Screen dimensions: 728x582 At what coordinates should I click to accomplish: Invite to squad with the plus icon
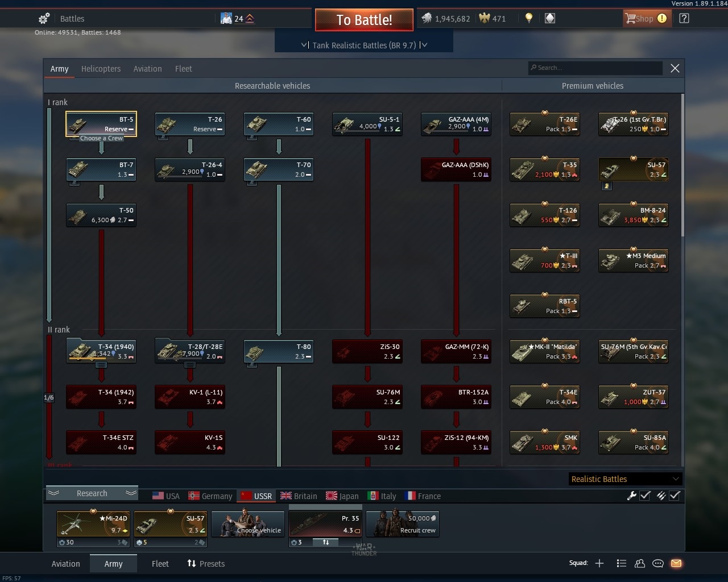[599, 563]
